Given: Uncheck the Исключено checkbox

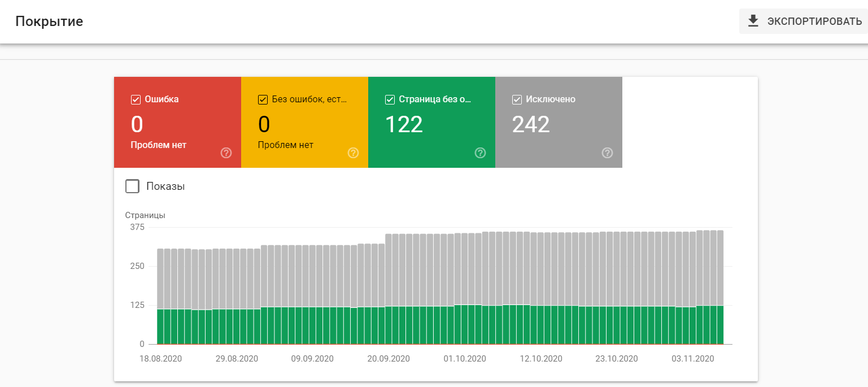Looking at the screenshot, I should 517,99.
